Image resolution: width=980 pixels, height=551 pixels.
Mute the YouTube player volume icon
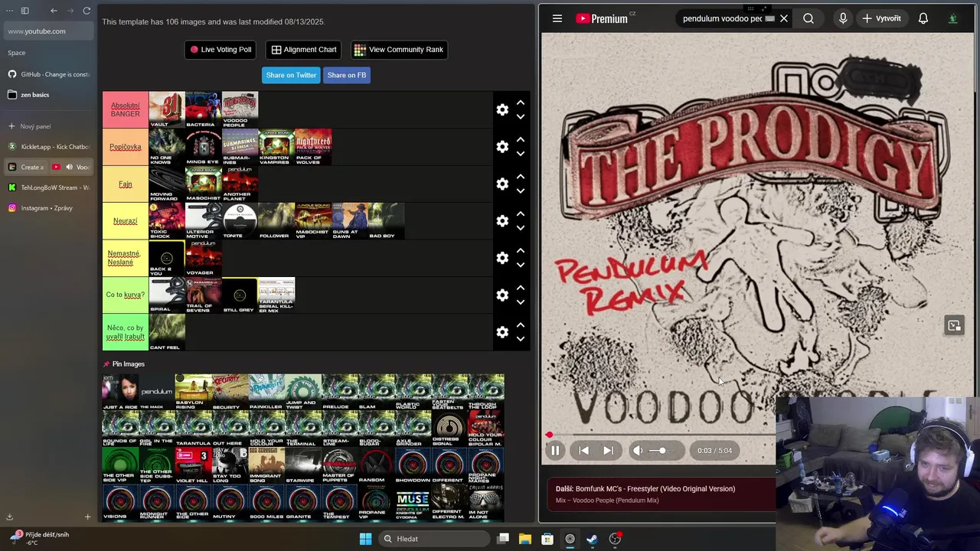click(637, 451)
